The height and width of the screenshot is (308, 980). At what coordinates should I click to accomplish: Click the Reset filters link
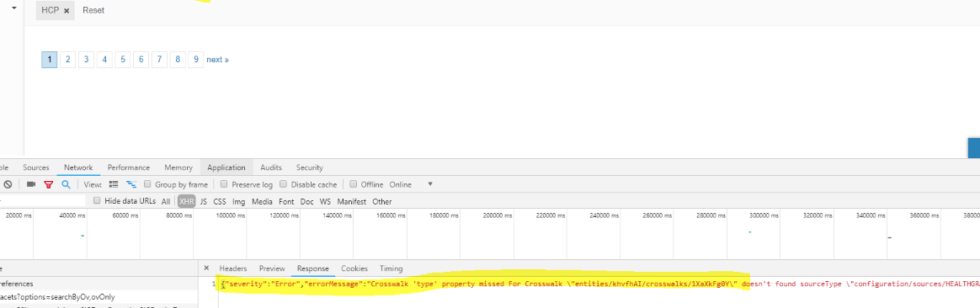coord(93,11)
